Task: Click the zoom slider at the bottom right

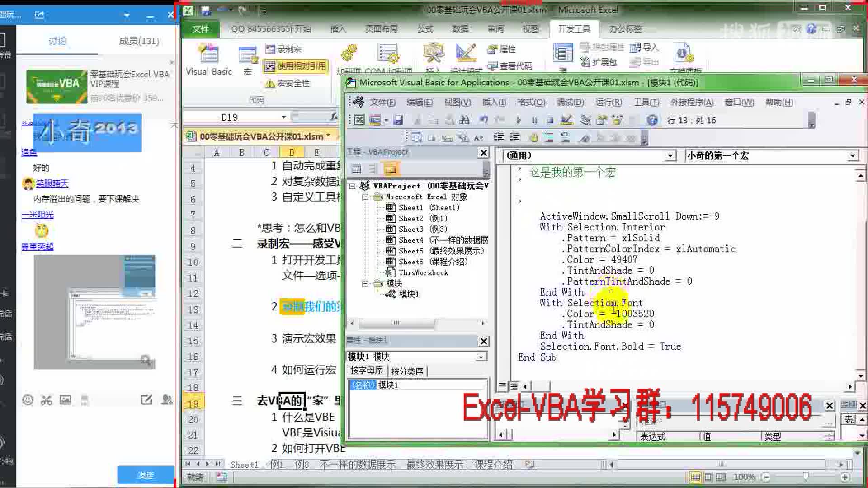Action: point(806,476)
